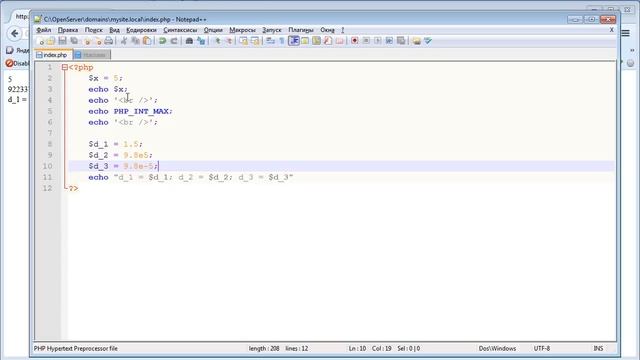Create a new document via toolbar
The height and width of the screenshot is (360, 640).
click(x=40, y=41)
